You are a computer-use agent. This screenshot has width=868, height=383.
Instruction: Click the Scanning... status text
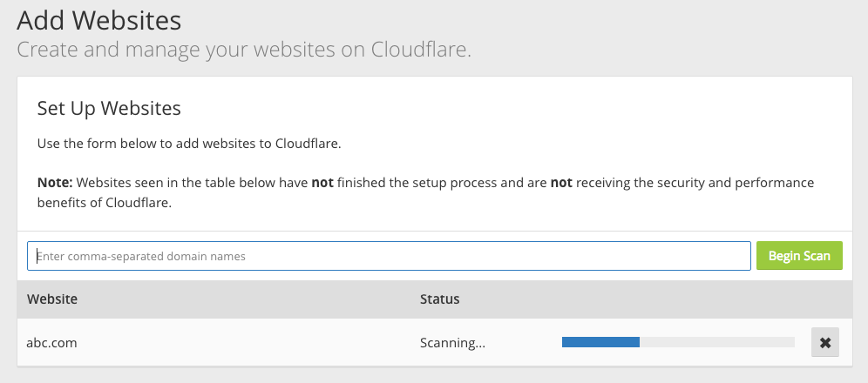point(452,343)
